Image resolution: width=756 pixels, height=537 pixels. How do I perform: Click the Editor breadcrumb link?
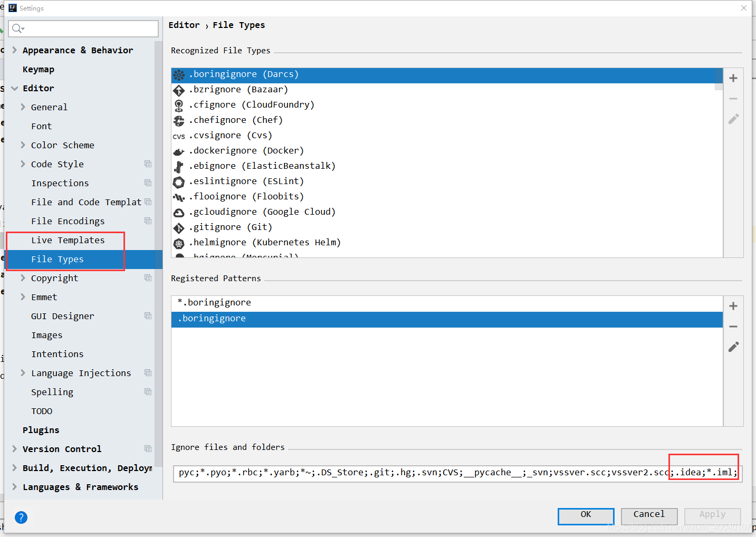[184, 25]
